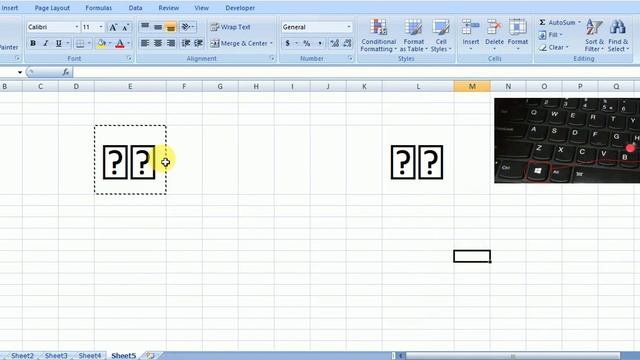Image resolution: width=640 pixels, height=360 pixels.
Task: Apply Comma Style
Action: tap(320, 43)
